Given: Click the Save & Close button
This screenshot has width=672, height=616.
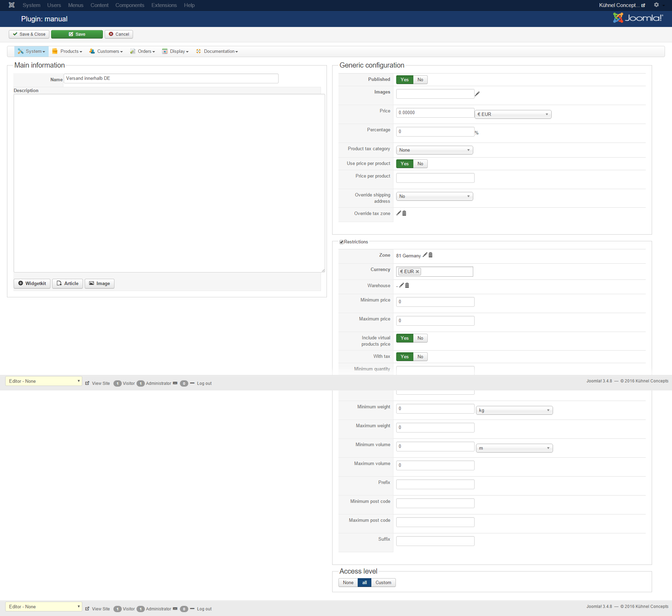Looking at the screenshot, I should click(29, 34).
